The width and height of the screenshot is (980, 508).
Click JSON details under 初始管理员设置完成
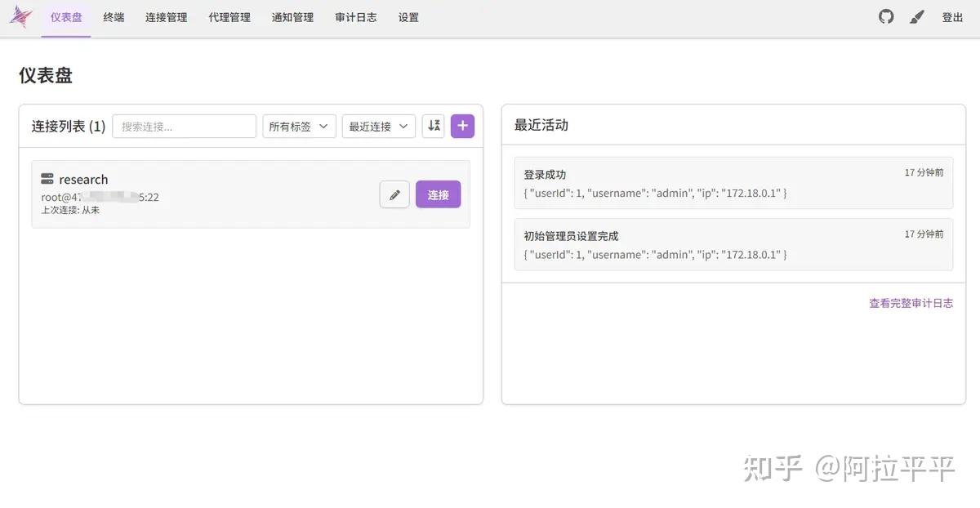pos(655,255)
